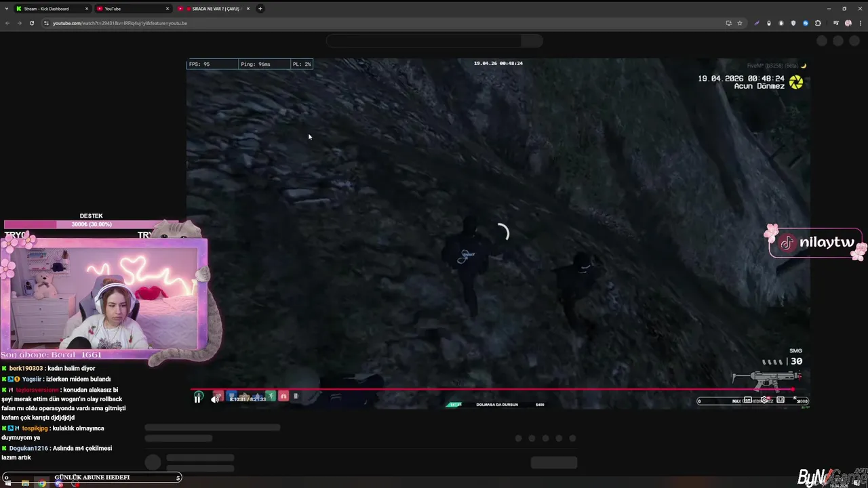Click the Acun Dönmez name label
868x488 pixels.
pyautogui.click(x=759, y=87)
